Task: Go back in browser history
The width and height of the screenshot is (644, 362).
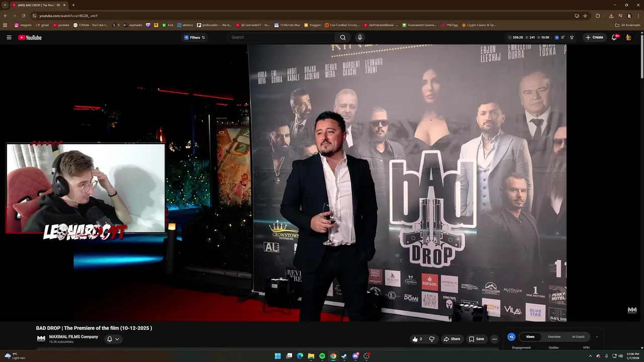Action: point(5,16)
